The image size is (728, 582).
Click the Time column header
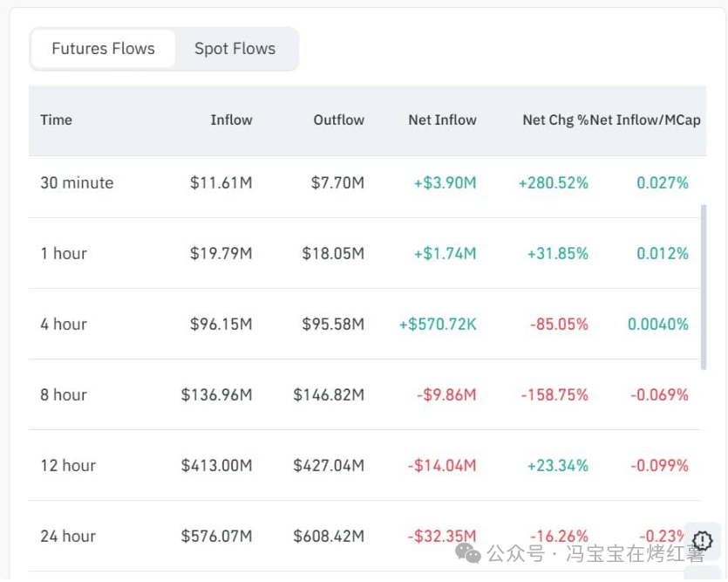point(56,120)
